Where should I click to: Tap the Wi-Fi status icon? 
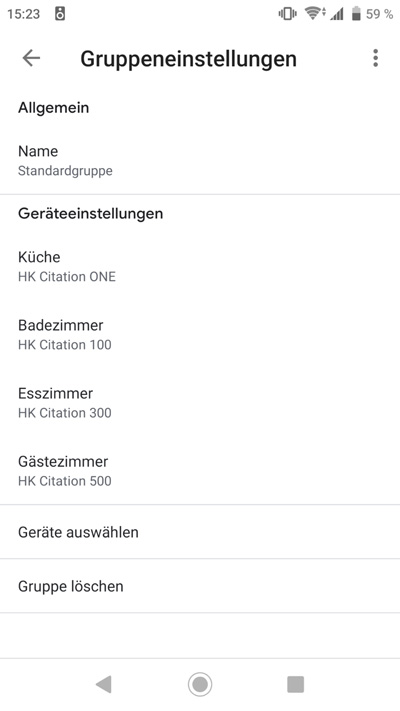[315, 14]
